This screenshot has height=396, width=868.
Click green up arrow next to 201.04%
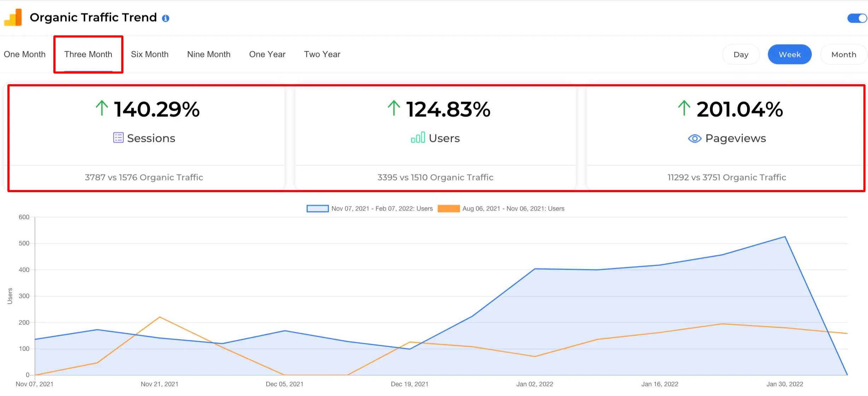coord(684,108)
